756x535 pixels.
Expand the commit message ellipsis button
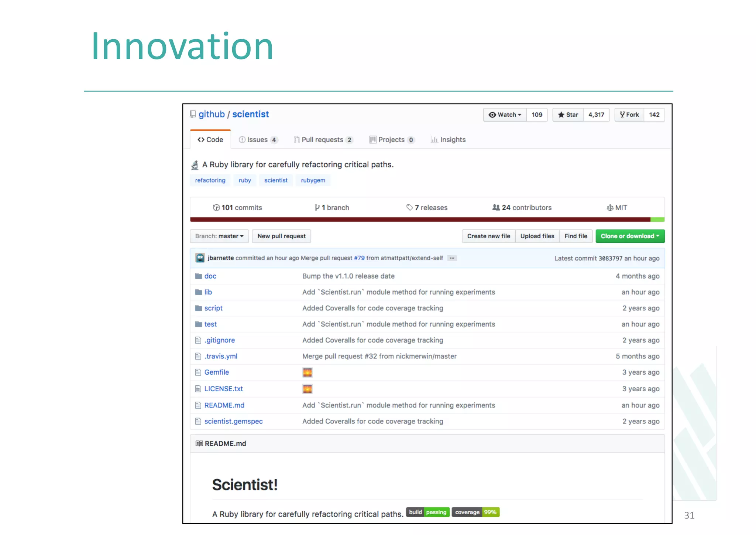452,258
